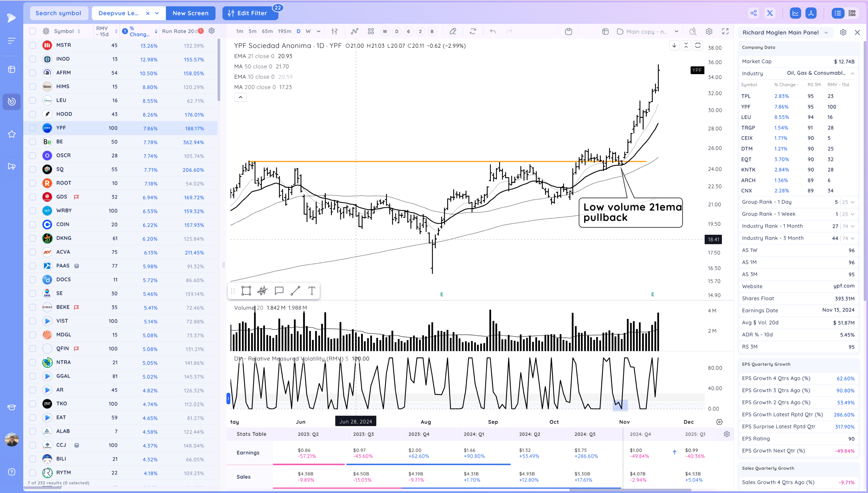The height and width of the screenshot is (493, 868).
Task: Switch chart to 5m timeframe
Action: coord(252,31)
